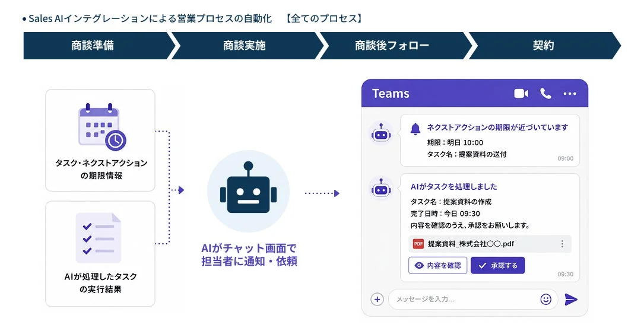Click the タスク・ネクストアクションの期限情報 label

click(x=101, y=169)
